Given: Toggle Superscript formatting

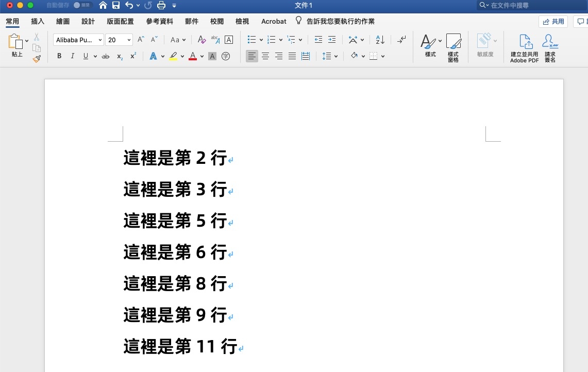Looking at the screenshot, I should 133,56.
